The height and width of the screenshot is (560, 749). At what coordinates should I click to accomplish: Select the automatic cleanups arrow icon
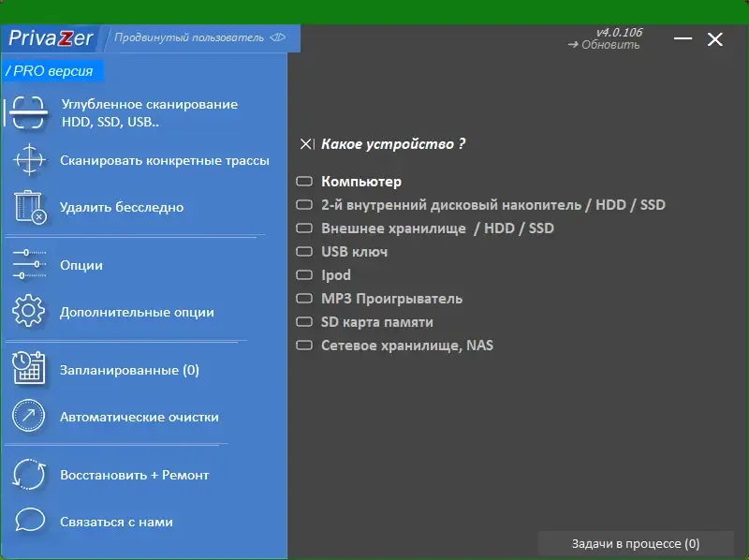click(x=30, y=416)
